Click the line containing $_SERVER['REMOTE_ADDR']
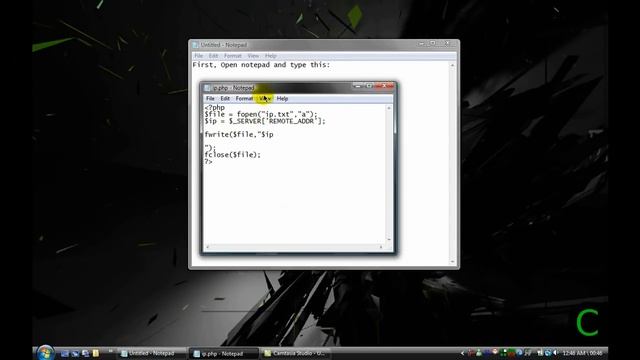 click(265, 121)
